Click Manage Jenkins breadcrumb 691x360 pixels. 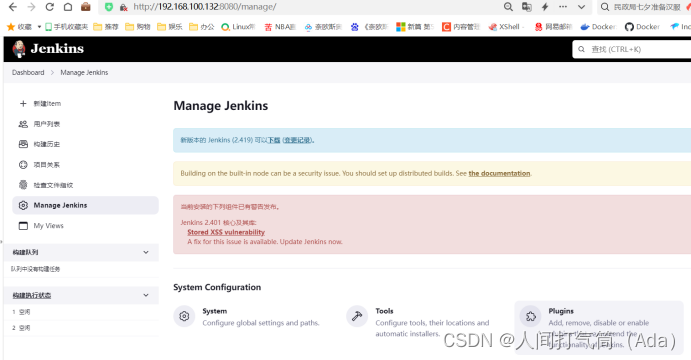[84, 72]
